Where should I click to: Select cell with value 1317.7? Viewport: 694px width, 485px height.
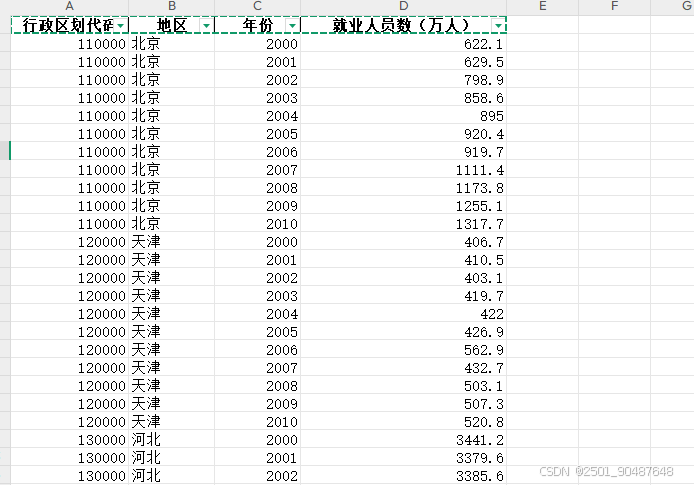click(x=403, y=223)
